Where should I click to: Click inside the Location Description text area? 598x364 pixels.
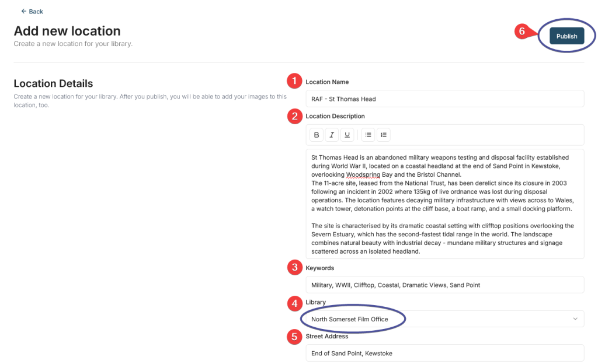pos(444,204)
